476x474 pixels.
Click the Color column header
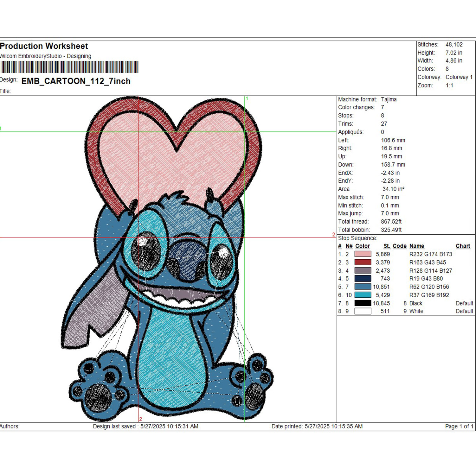(x=363, y=246)
